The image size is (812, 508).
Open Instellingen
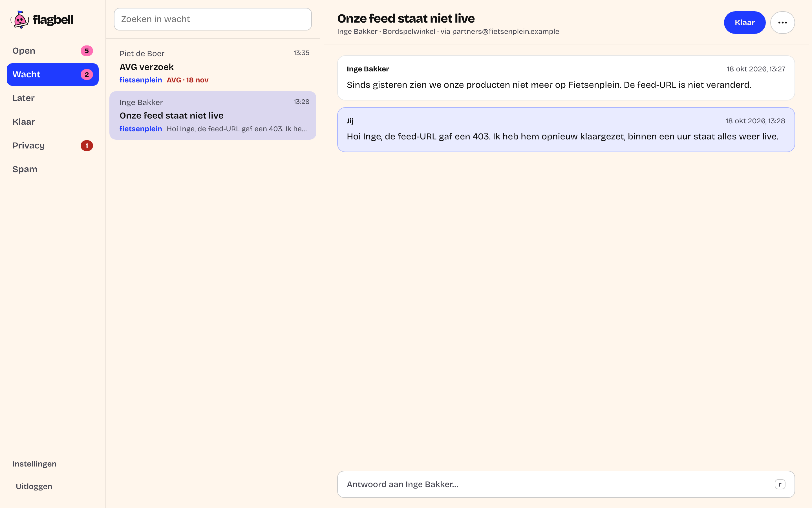coord(34,464)
